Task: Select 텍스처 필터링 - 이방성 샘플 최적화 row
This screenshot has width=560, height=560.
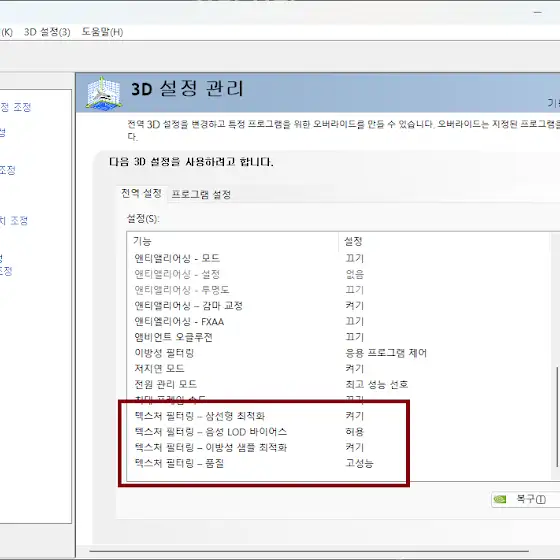Action: tap(338, 447)
